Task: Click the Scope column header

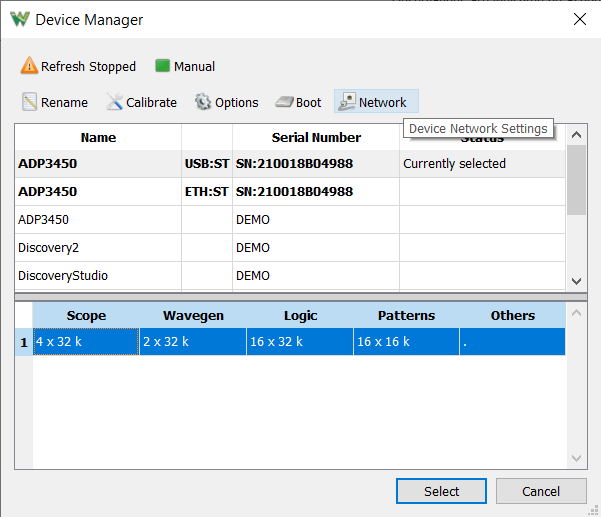Action: [x=86, y=315]
